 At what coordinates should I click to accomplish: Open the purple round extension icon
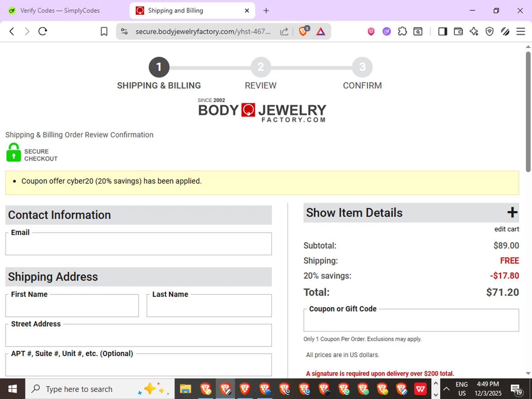point(387,32)
